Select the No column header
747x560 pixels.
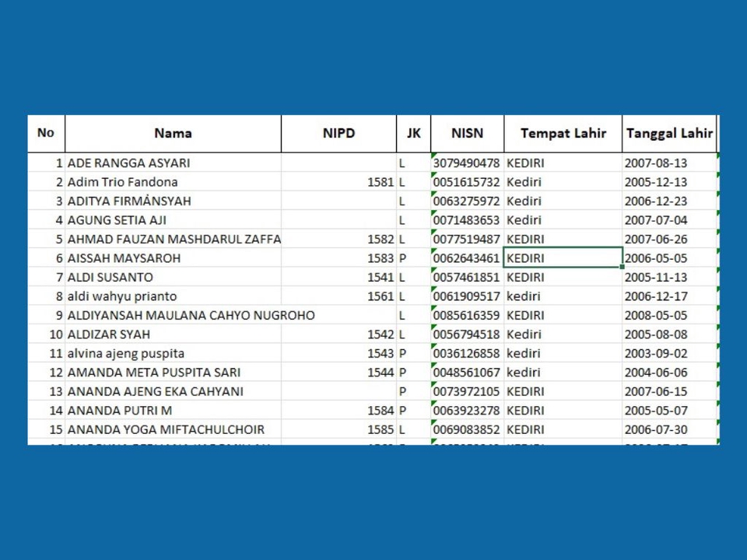coord(45,133)
